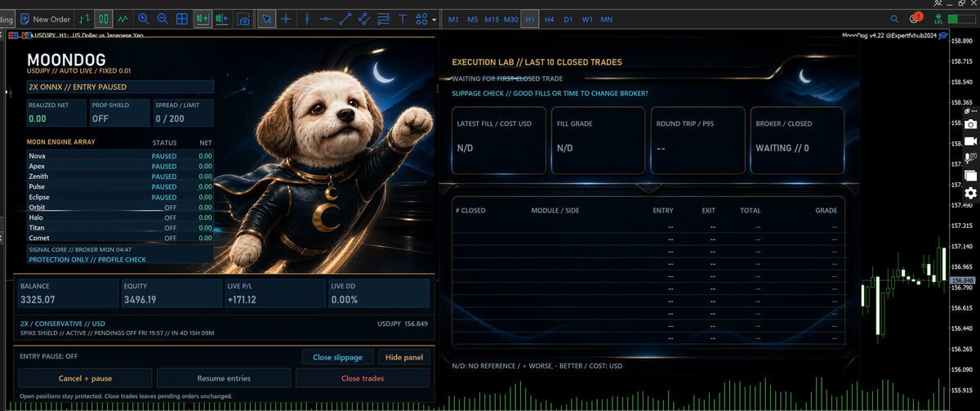Viewport: 980px width, 411px height.
Task: Switch to D1 timeframe
Action: 568,19
